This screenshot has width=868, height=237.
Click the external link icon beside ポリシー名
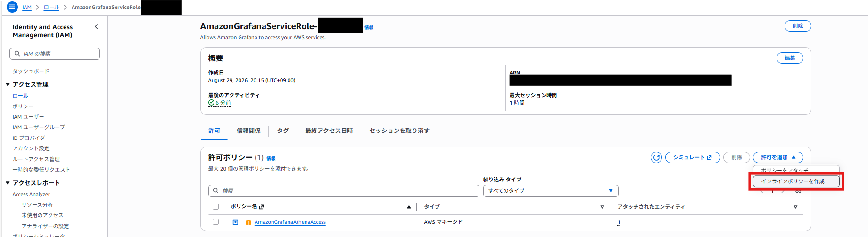tap(262, 207)
